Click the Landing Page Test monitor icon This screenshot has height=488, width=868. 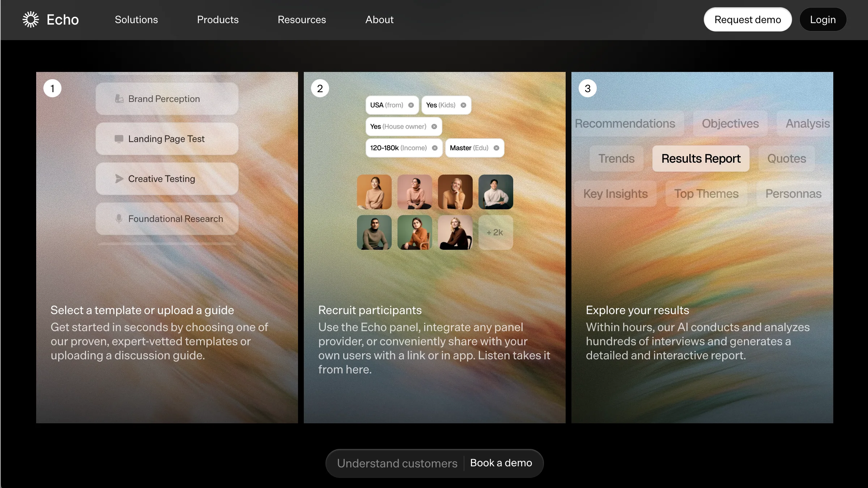(119, 139)
